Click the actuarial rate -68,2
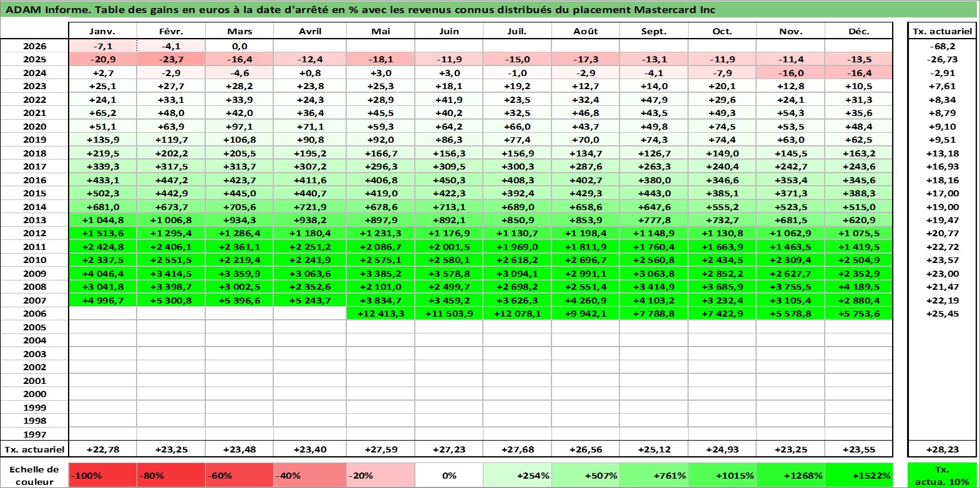The width and height of the screenshot is (980, 488). [x=942, y=46]
